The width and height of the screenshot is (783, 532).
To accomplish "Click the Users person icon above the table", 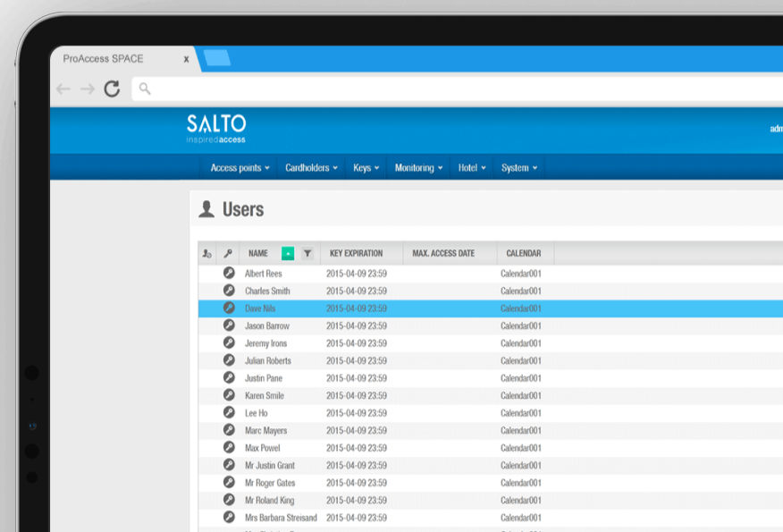I will (x=205, y=208).
